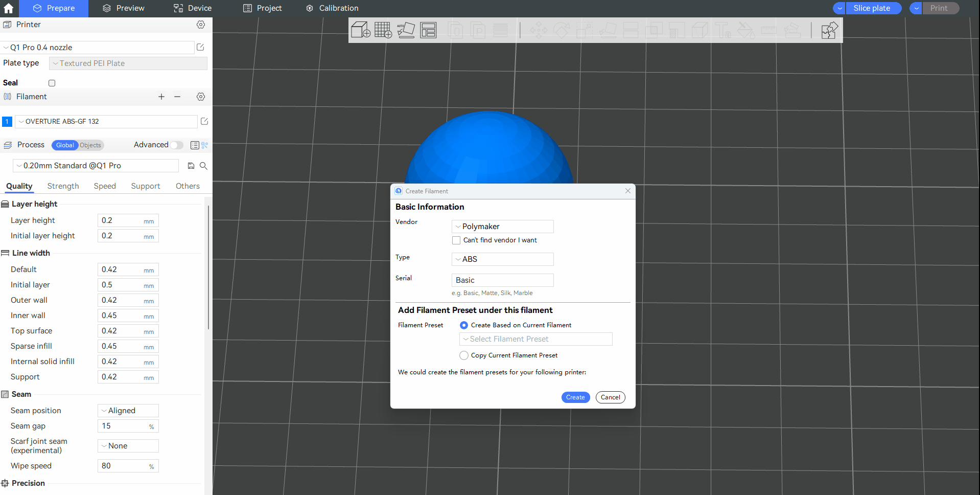
Task: Open the Seam position Aligned dropdown
Action: pos(128,411)
